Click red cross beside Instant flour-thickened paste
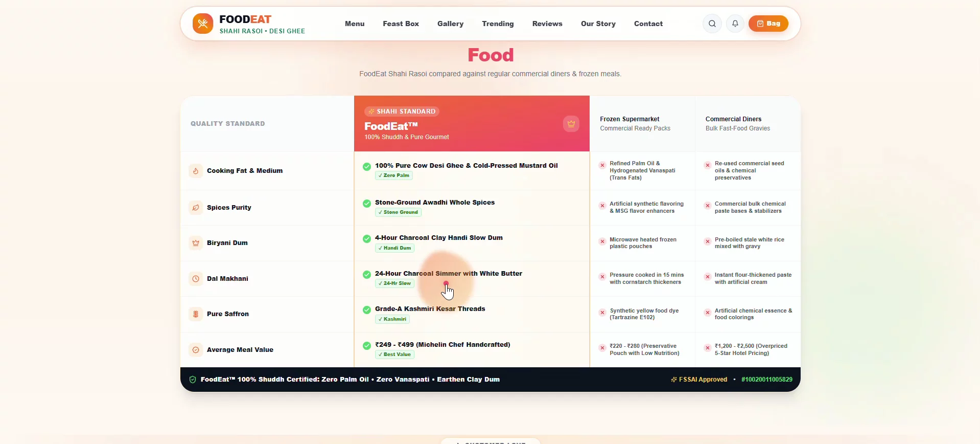Screen dimensions: 980x444 tap(708, 277)
